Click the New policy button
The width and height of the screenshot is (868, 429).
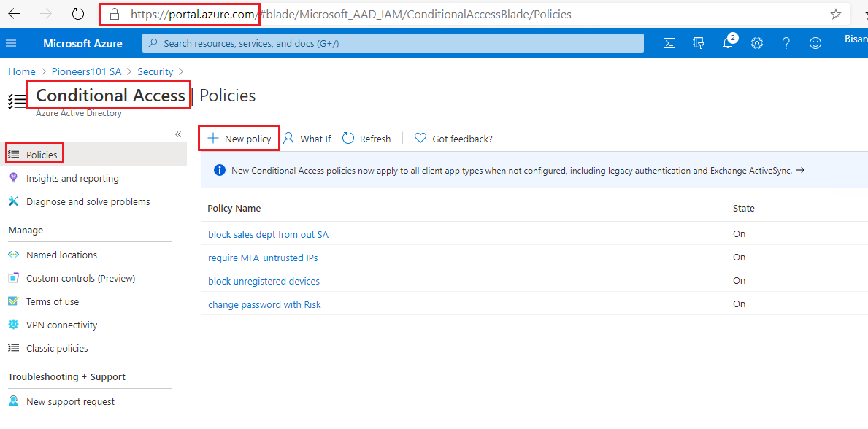pyautogui.click(x=239, y=139)
